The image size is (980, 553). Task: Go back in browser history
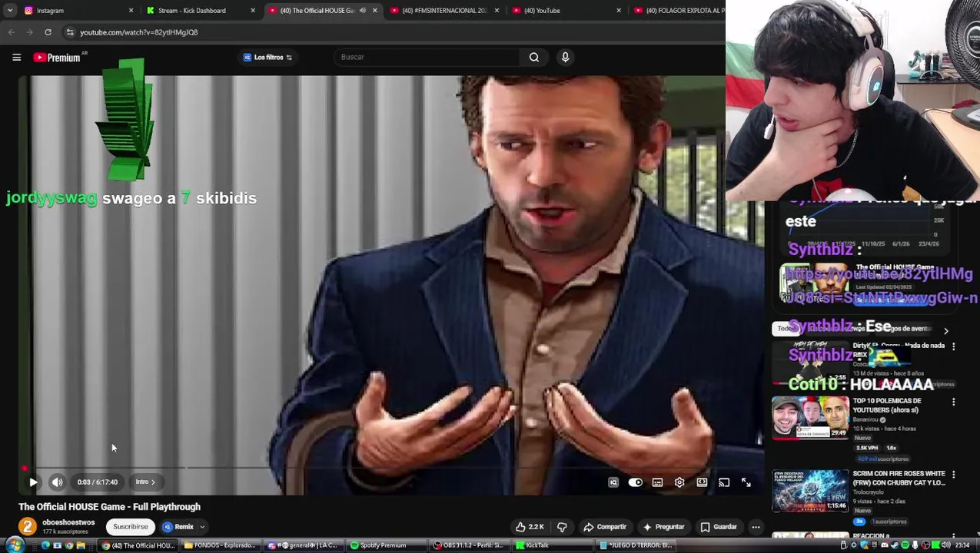[x=12, y=32]
